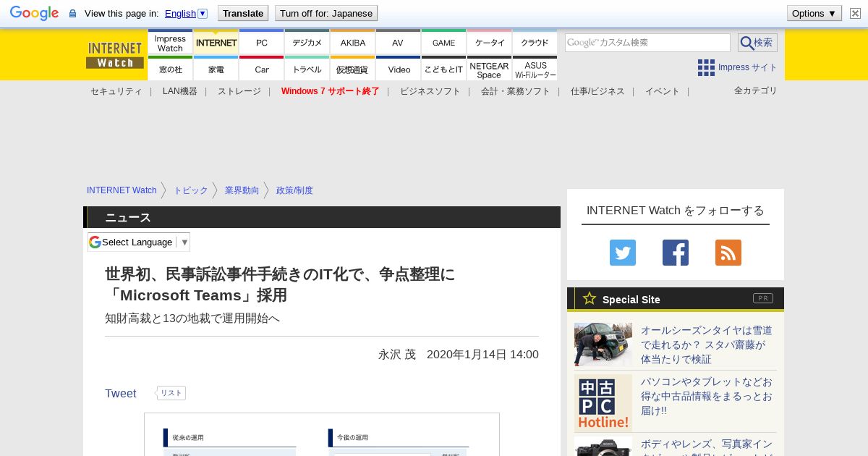868x456 pixels.
Task: Open the Video tab
Action: click(399, 69)
